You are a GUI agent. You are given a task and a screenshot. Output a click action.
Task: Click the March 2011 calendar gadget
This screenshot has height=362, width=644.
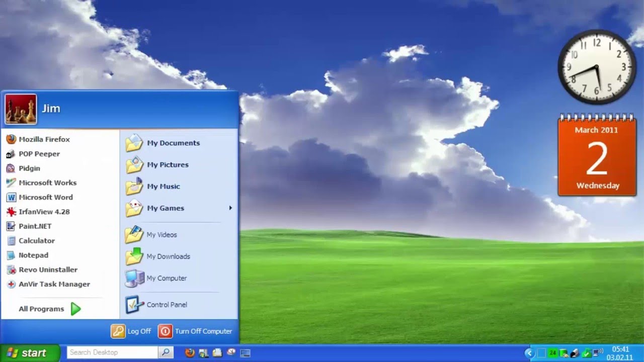click(x=597, y=155)
